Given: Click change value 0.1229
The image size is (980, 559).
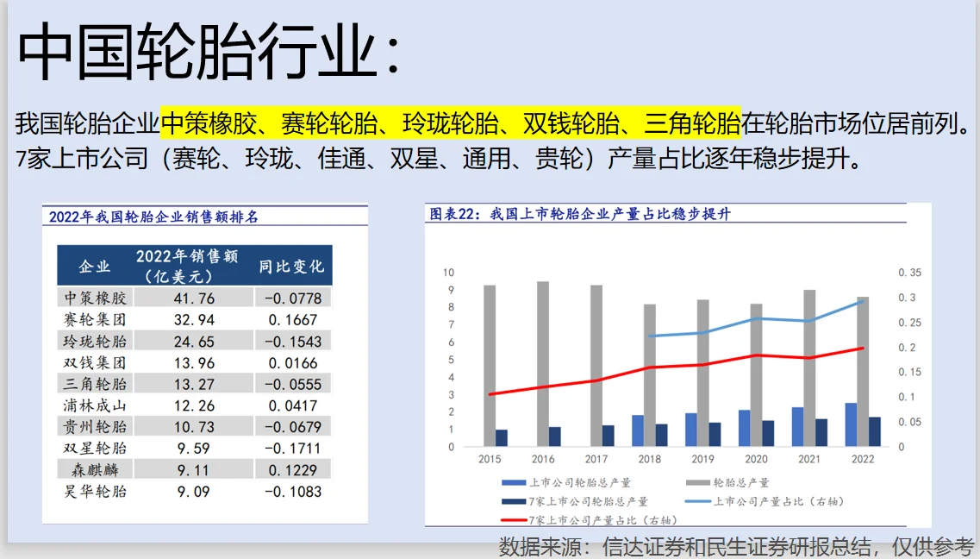Looking at the screenshot, I should 293,469.
